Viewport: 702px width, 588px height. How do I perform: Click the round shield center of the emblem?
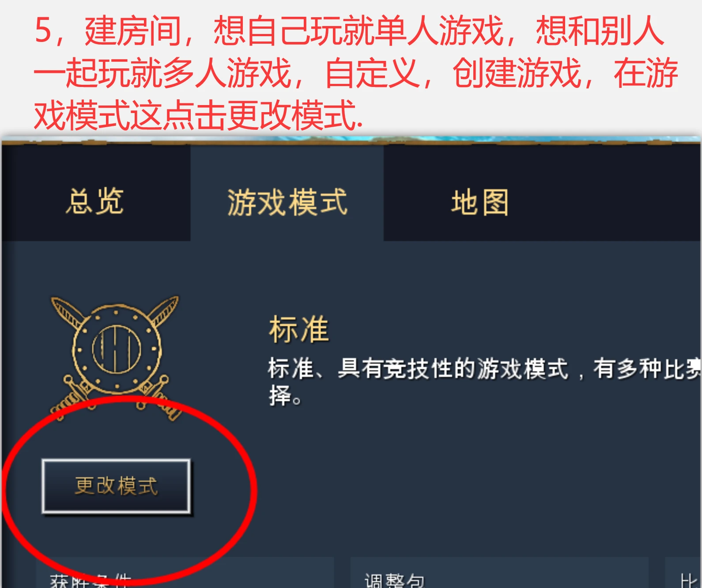point(117,349)
